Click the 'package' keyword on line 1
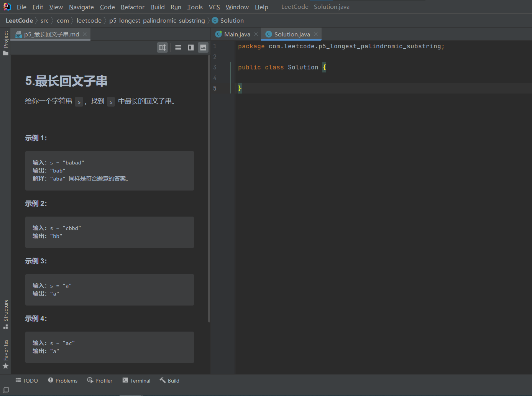 pyautogui.click(x=251, y=46)
